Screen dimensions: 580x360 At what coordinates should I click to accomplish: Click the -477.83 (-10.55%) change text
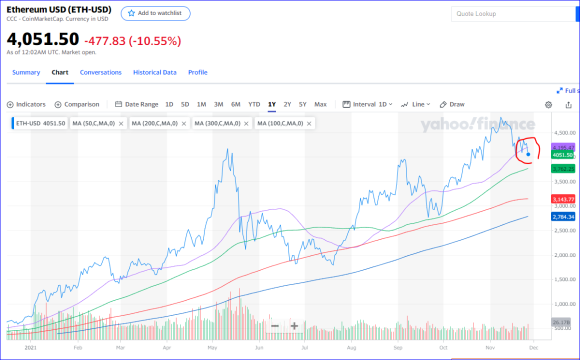(x=133, y=41)
